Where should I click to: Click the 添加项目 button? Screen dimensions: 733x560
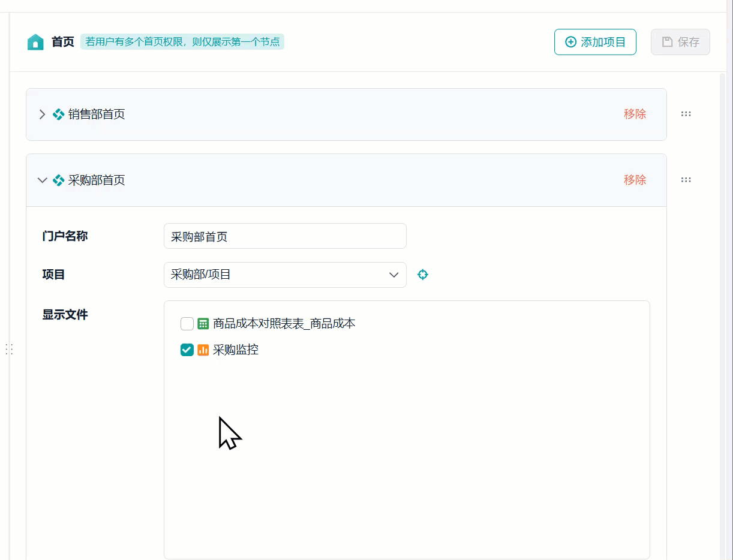point(595,42)
